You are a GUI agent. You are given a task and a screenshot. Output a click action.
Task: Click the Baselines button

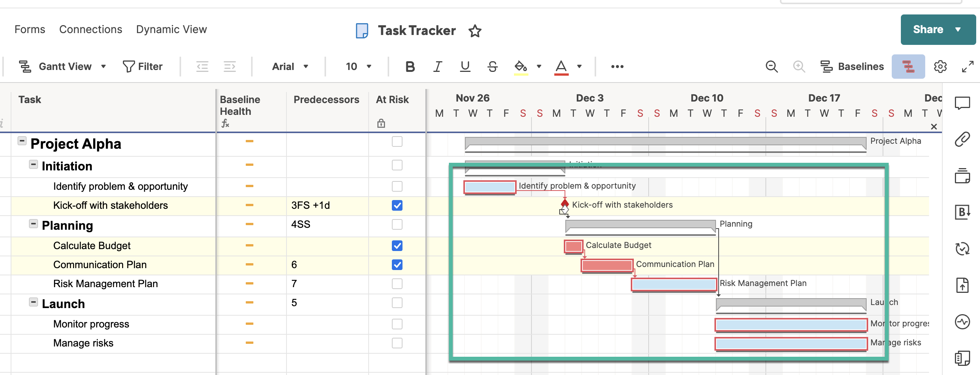(x=852, y=67)
